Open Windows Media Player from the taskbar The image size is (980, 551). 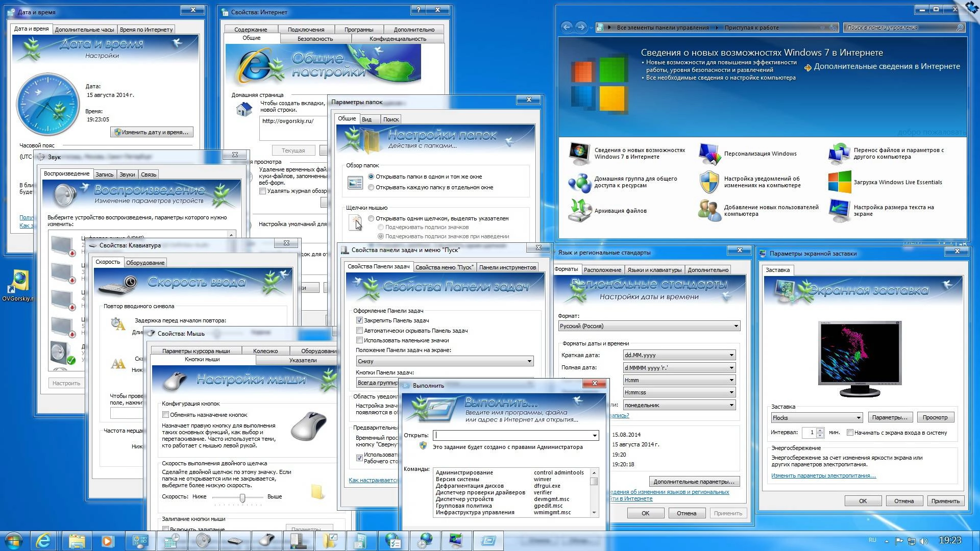tap(108, 540)
